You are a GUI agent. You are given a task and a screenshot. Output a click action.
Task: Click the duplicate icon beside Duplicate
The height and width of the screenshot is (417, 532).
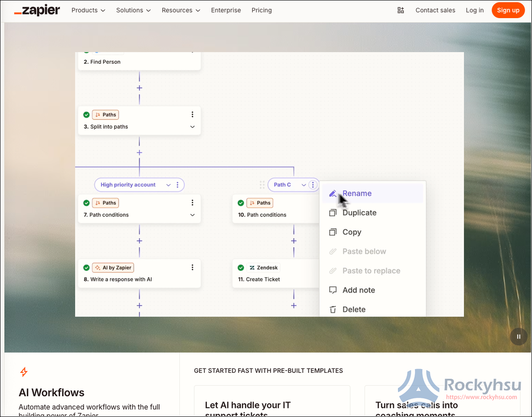point(333,213)
